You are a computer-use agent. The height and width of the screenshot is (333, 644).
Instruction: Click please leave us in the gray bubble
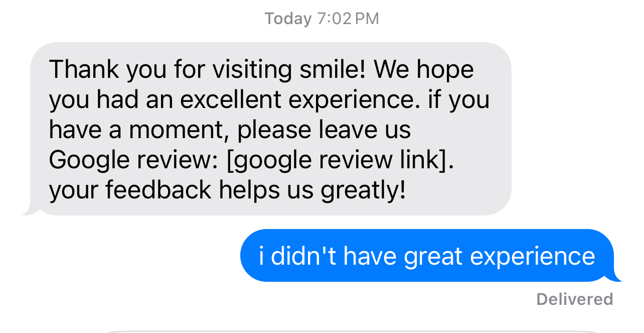click(x=324, y=130)
